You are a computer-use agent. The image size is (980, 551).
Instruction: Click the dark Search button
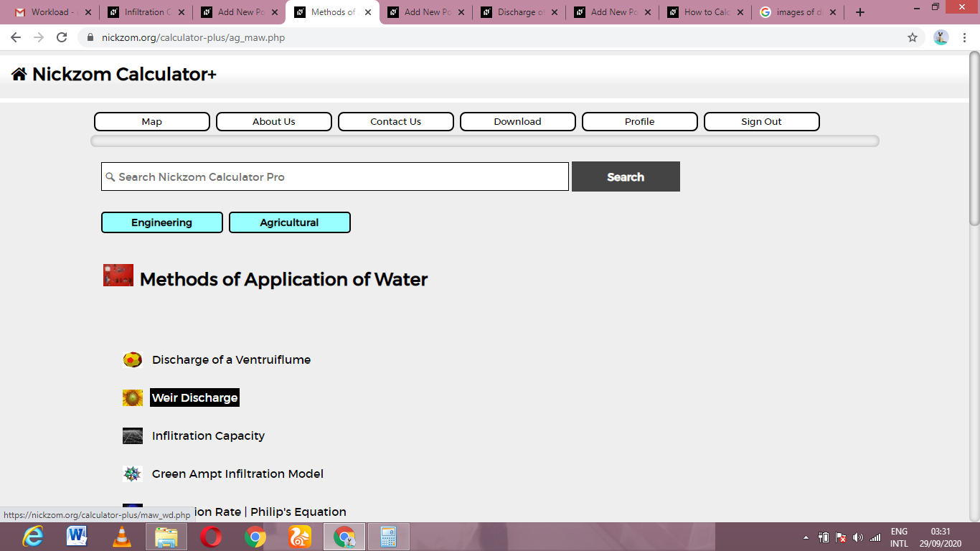pyautogui.click(x=626, y=176)
